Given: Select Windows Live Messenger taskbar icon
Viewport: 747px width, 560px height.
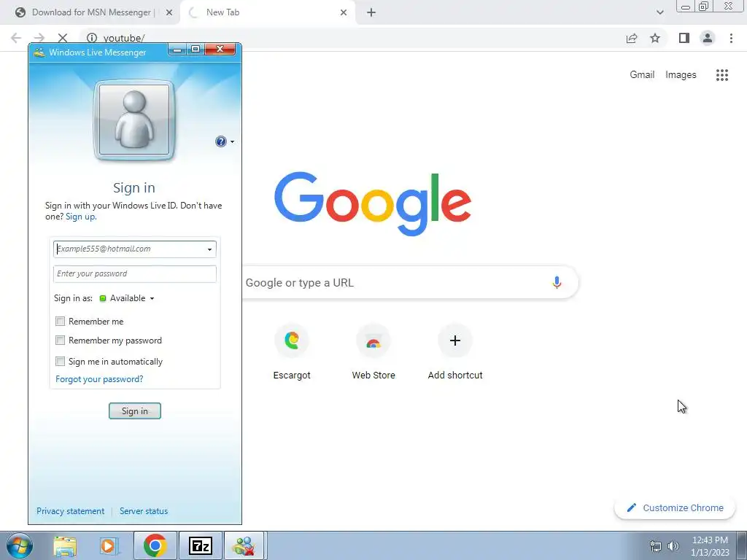Looking at the screenshot, I should pos(244,546).
